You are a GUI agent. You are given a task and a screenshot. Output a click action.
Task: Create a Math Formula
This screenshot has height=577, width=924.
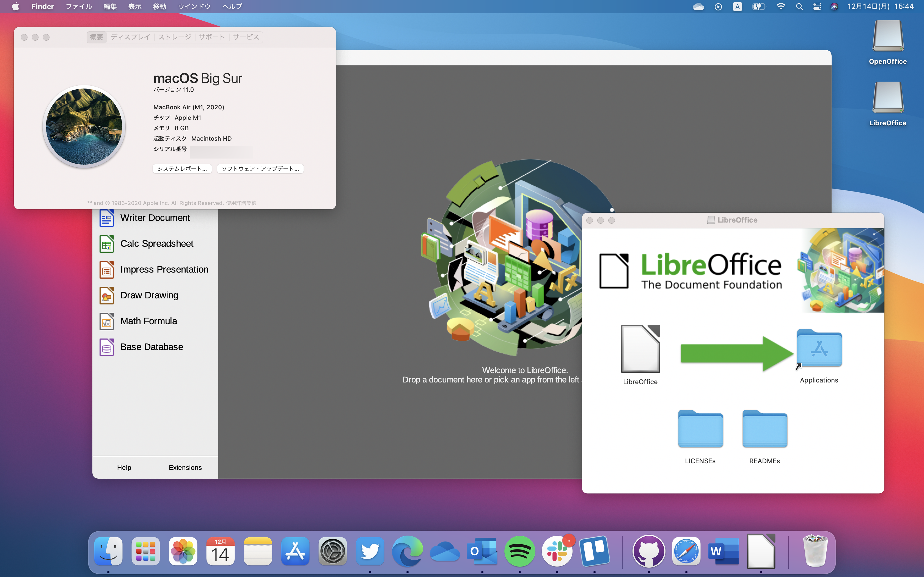pos(148,321)
